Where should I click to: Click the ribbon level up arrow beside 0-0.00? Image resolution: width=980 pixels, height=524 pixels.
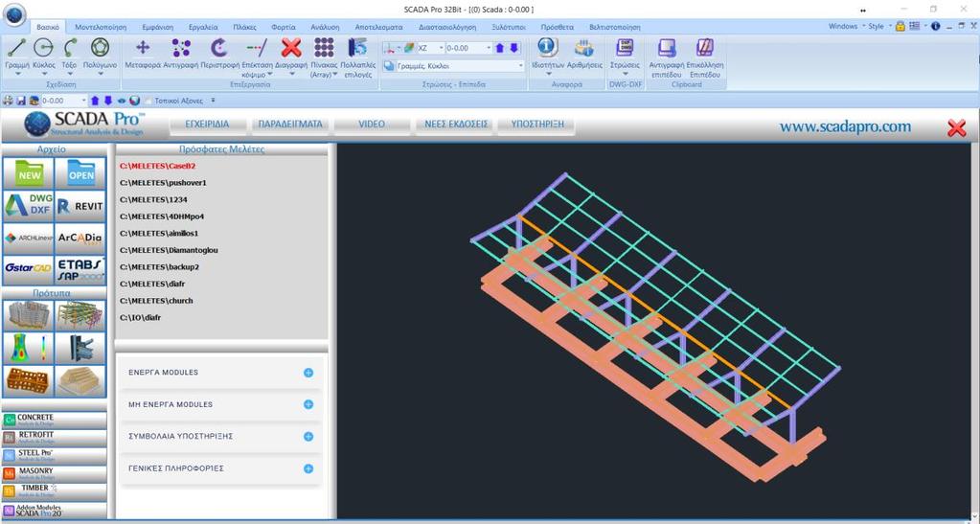click(499, 48)
